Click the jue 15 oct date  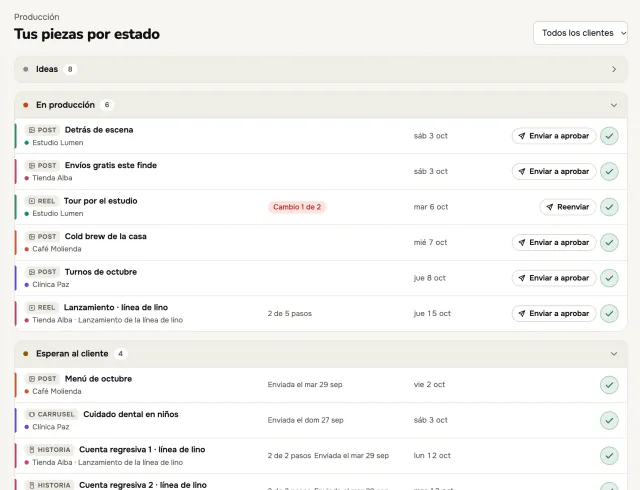tap(432, 314)
